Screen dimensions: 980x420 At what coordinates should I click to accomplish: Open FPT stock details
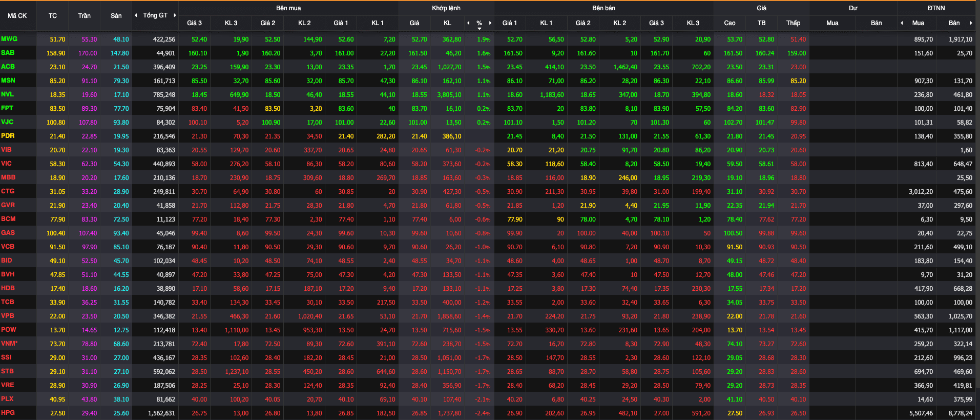[7, 108]
